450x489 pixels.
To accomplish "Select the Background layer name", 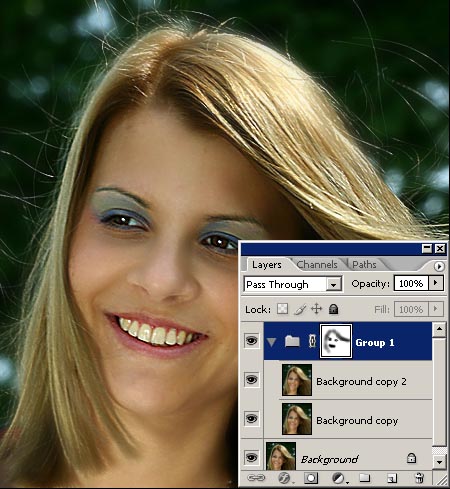I will tap(329, 459).
